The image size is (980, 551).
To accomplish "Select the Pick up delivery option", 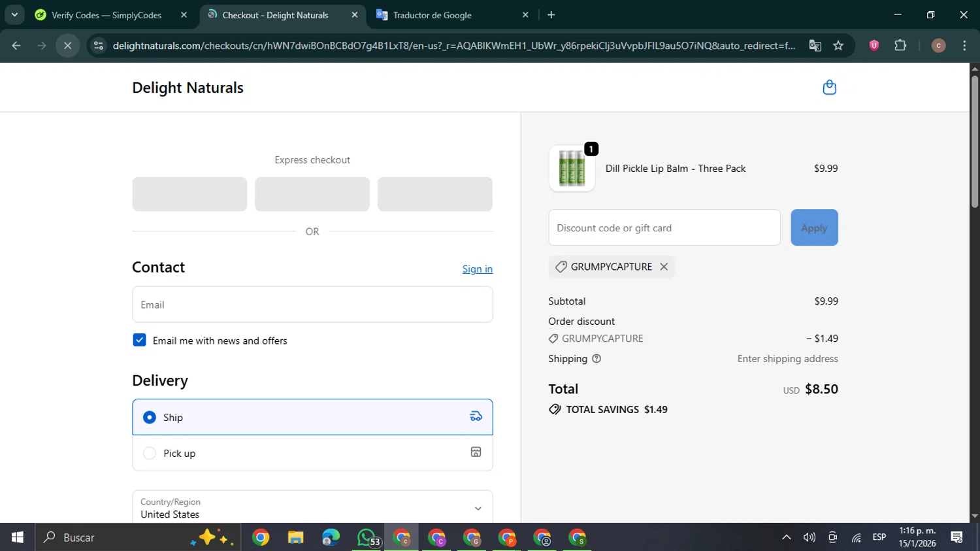I will [312, 453].
